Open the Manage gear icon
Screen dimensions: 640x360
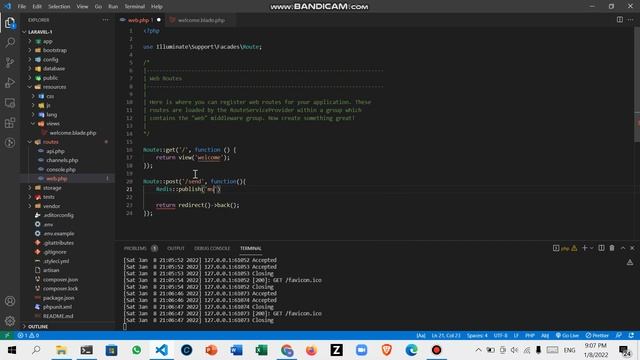(10, 321)
